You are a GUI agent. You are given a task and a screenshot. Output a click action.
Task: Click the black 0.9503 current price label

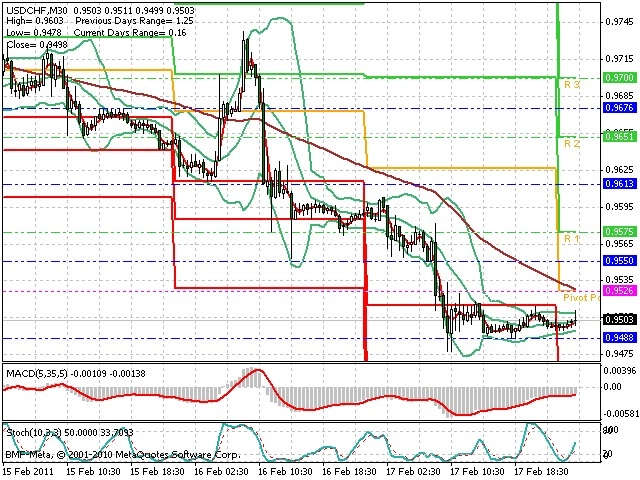pyautogui.click(x=620, y=319)
